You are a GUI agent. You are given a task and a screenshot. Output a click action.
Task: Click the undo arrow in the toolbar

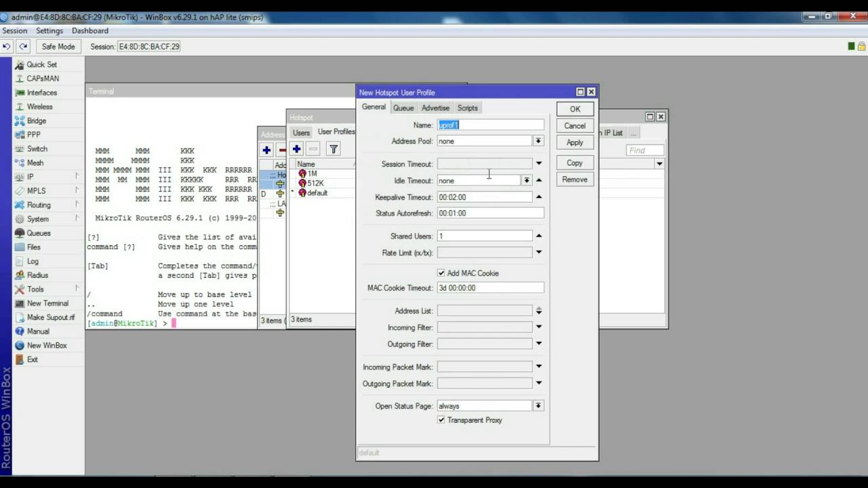pos(7,46)
